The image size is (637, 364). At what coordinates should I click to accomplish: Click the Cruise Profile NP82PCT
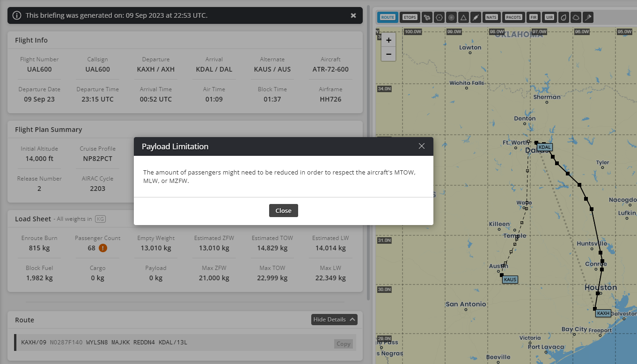click(x=97, y=159)
